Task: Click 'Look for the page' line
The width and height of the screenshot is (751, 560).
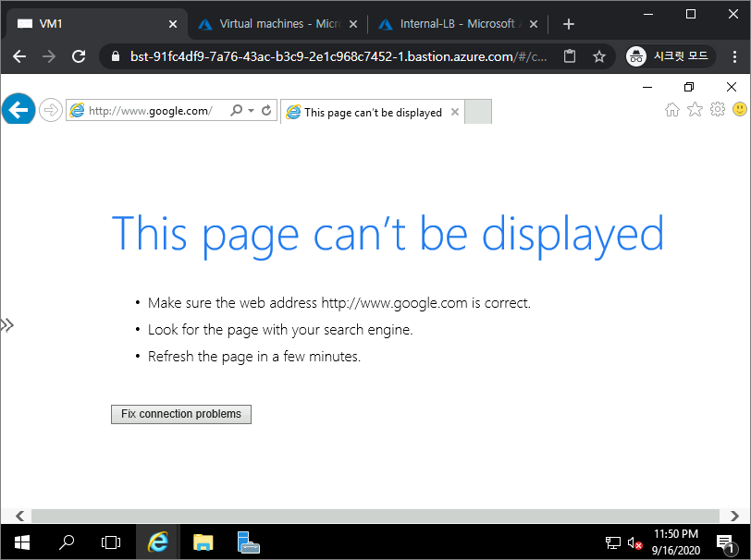Action: (280, 330)
